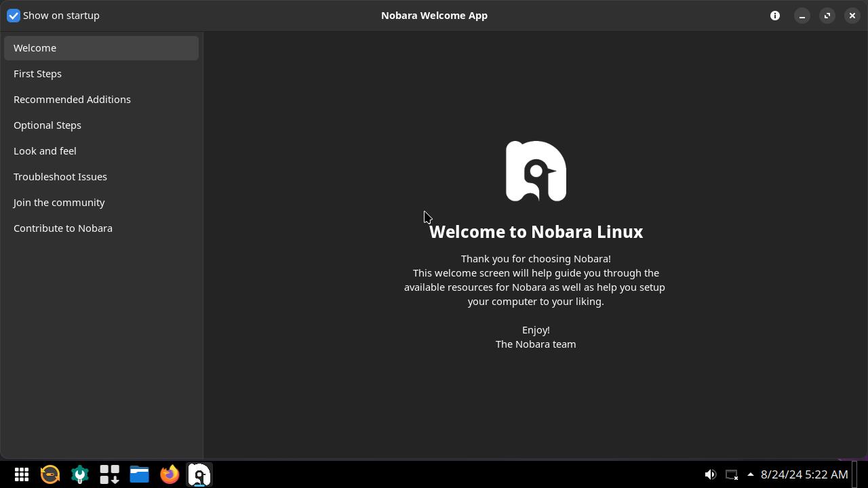Select Troubleshoot Issues in sidebar

click(101, 177)
